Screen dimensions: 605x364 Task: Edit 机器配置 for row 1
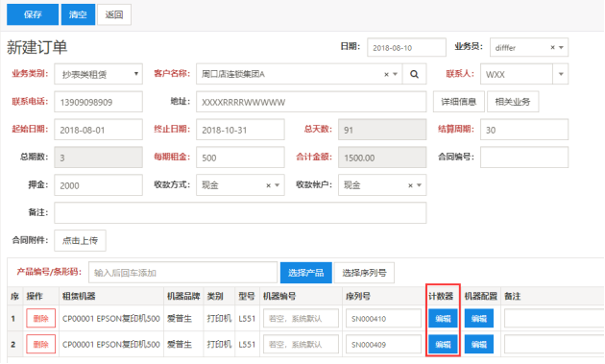(x=479, y=319)
